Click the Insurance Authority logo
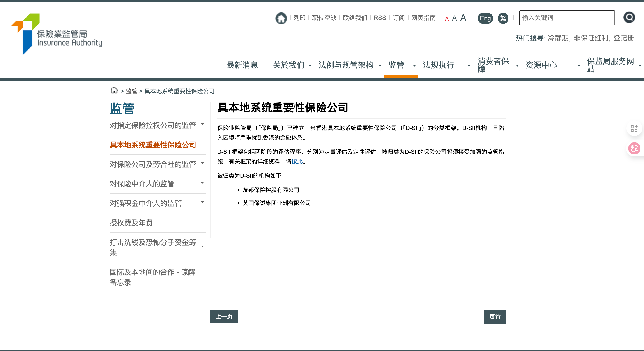Viewport: 644px width, 351px height. 57,34
